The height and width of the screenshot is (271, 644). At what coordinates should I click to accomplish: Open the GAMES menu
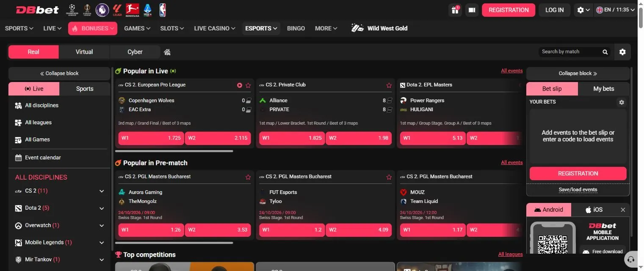click(x=137, y=28)
